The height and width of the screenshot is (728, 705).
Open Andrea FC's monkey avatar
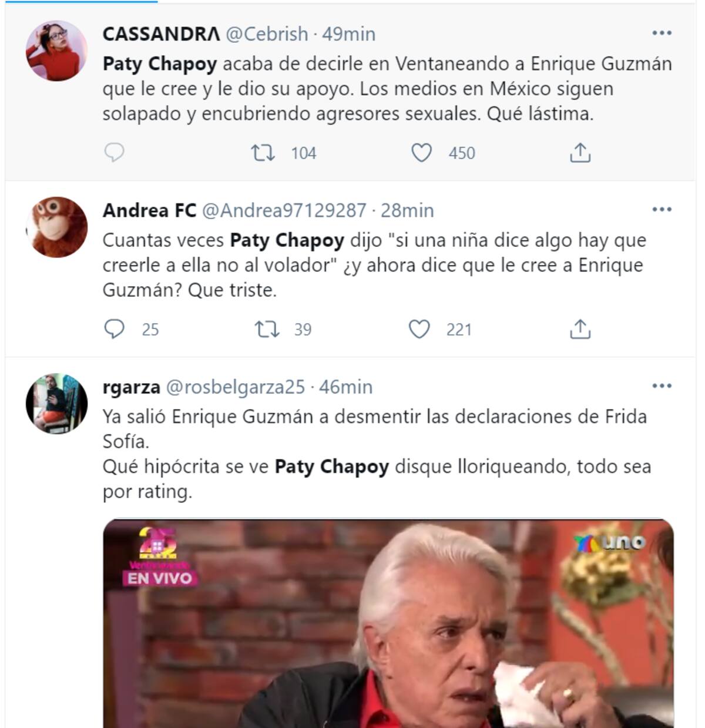[x=56, y=227]
